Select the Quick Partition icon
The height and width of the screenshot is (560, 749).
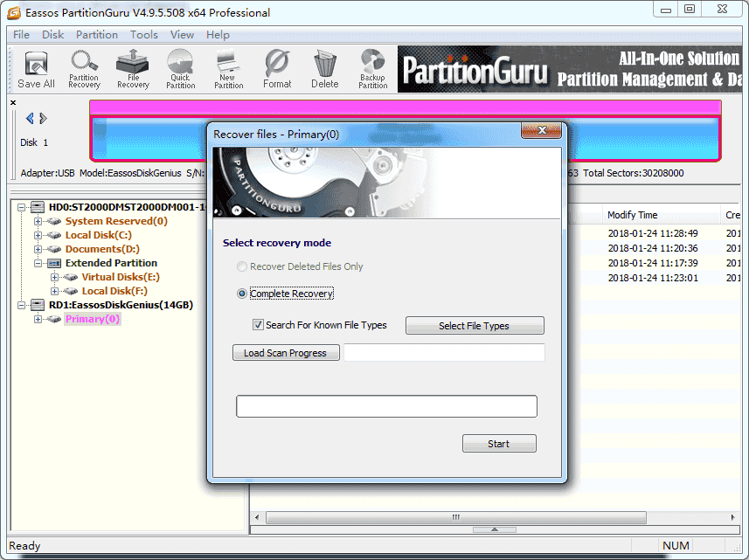181,70
